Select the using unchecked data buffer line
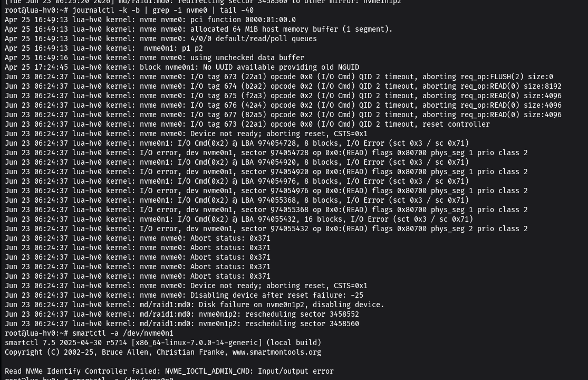 point(154,58)
